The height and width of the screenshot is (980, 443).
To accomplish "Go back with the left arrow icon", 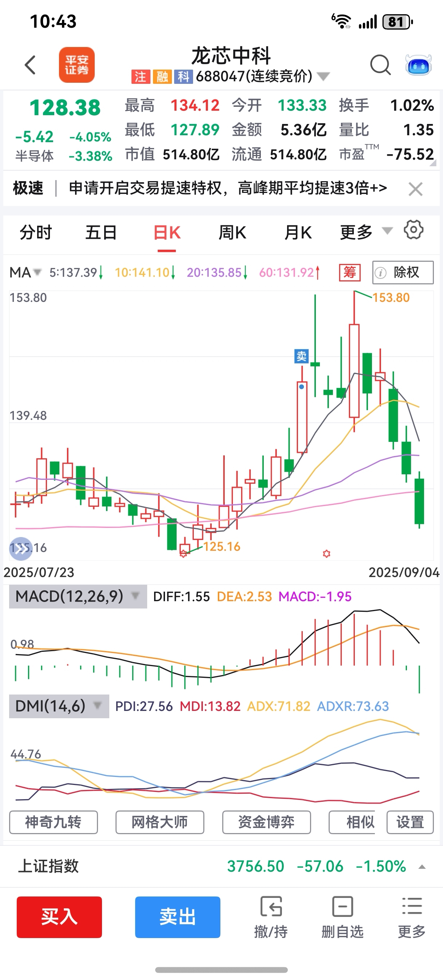I will [30, 65].
